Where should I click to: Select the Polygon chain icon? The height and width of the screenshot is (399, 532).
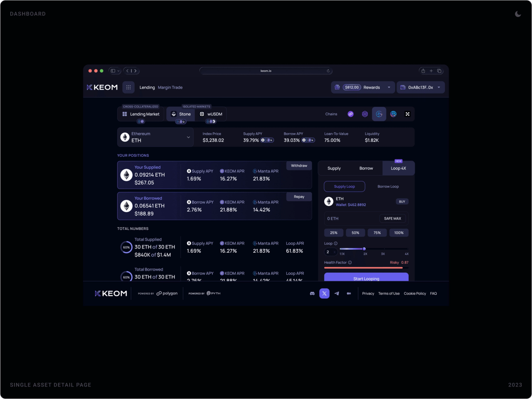tap(351, 114)
